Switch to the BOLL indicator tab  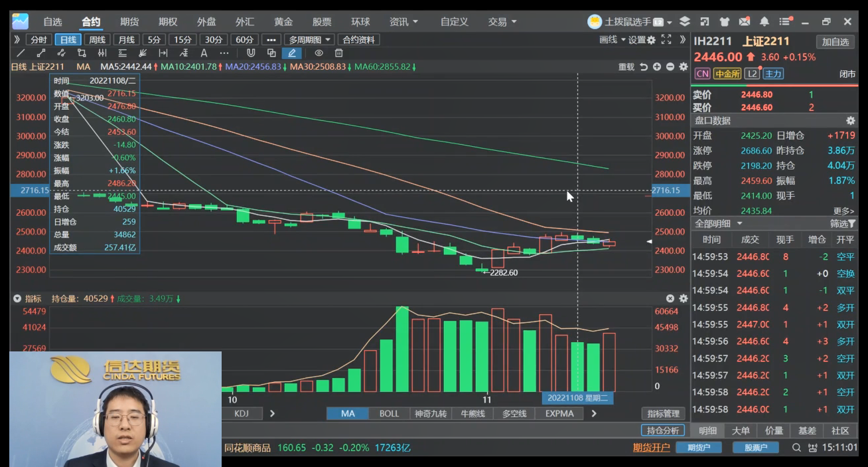(389, 413)
